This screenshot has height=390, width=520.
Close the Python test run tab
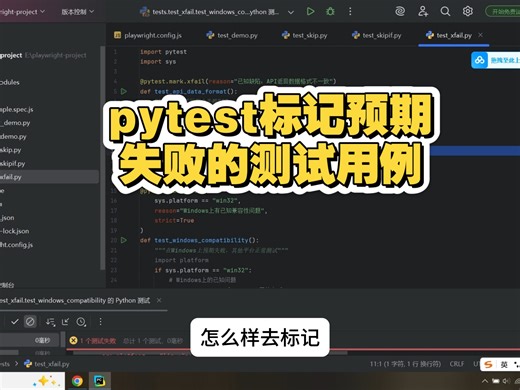pos(159,300)
